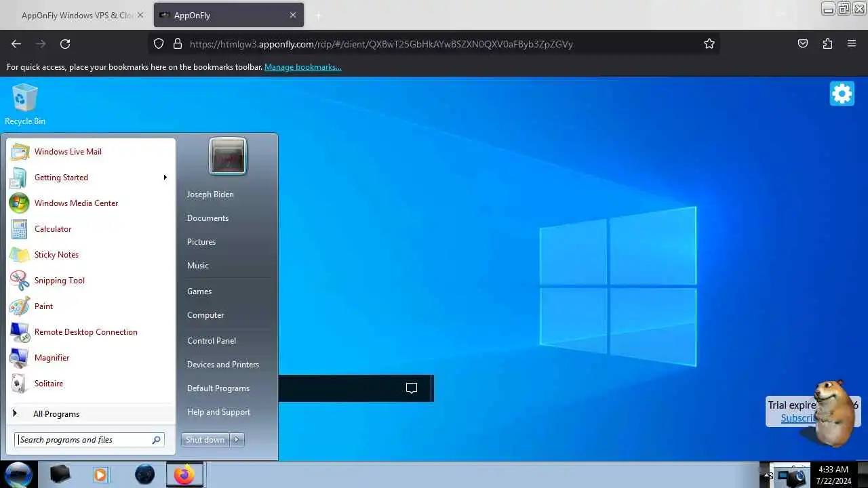Screen dimensions: 868x488
Task: Click the Magnifier icon
Action: 19,358
